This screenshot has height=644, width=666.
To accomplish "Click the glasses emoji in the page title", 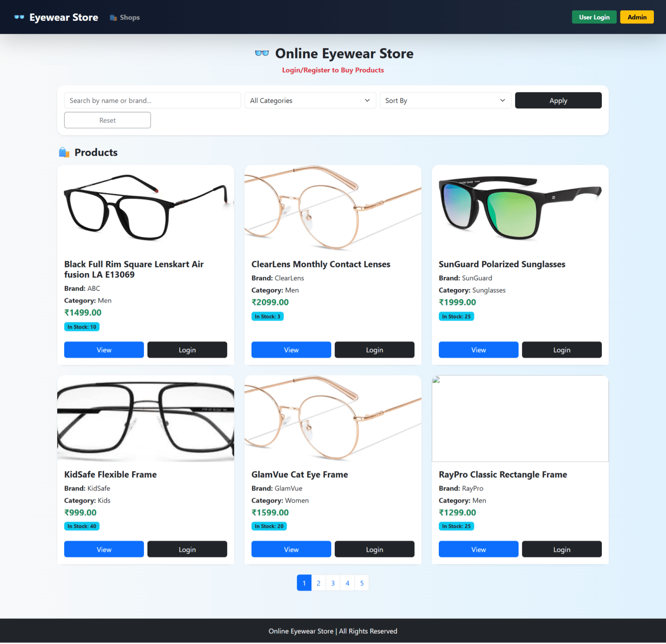I will (x=261, y=53).
